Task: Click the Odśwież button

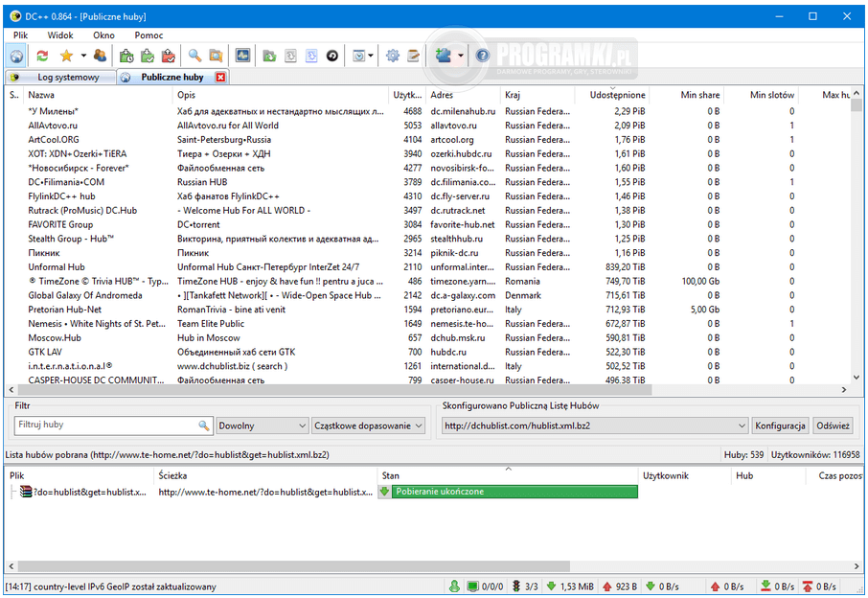Action: point(833,425)
